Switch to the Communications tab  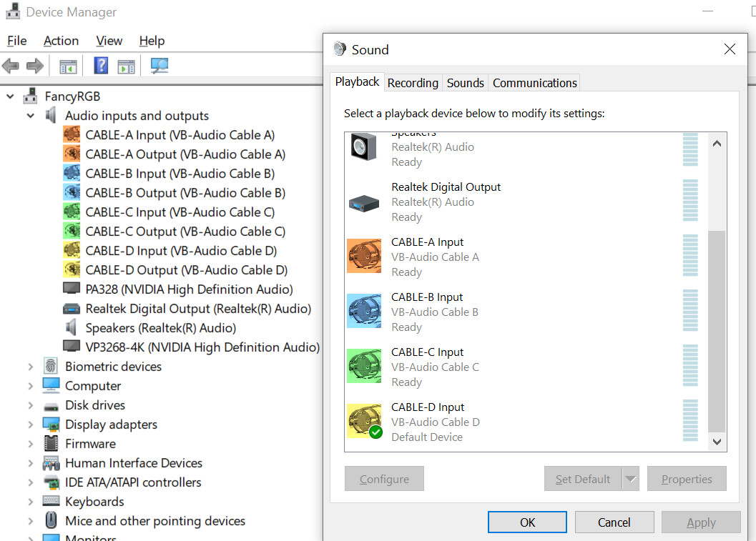pyautogui.click(x=535, y=83)
